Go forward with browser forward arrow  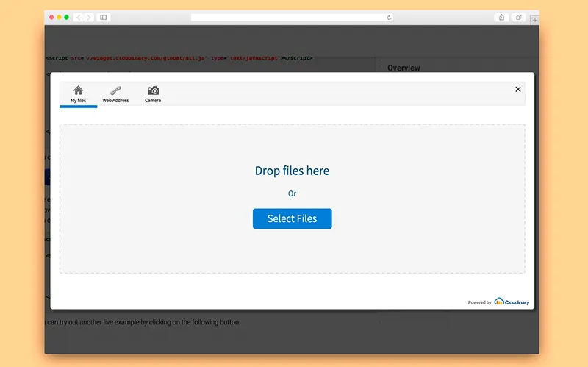(89, 17)
